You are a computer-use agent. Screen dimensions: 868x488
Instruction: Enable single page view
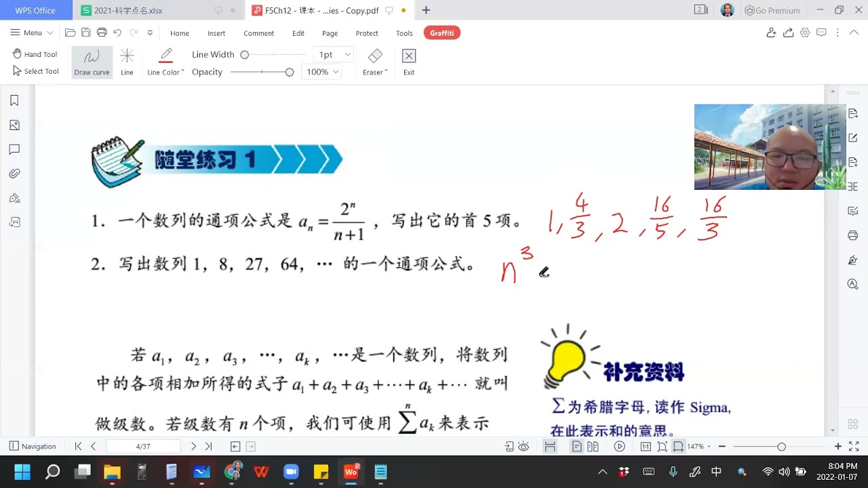(576, 447)
